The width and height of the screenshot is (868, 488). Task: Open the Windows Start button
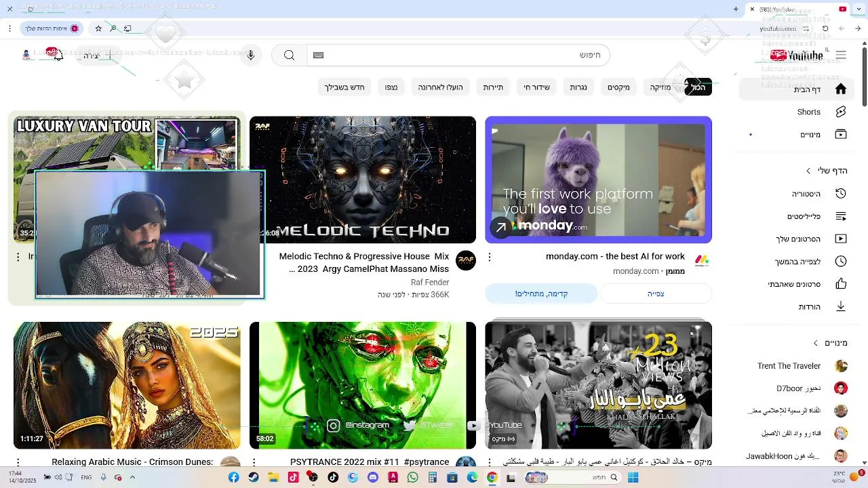coord(633,477)
